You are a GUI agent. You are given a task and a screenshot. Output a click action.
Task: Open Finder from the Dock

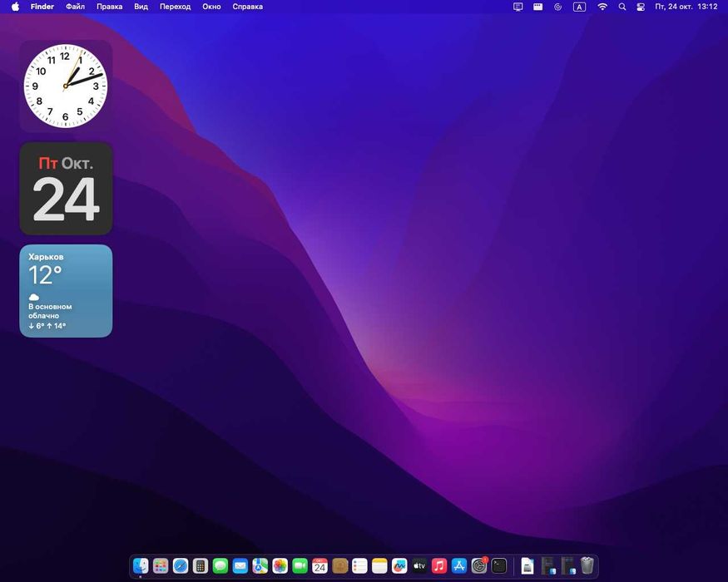click(x=141, y=565)
